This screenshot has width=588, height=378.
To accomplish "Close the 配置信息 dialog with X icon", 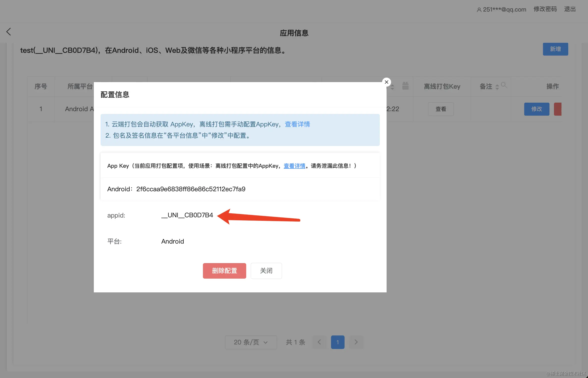I will coord(386,82).
